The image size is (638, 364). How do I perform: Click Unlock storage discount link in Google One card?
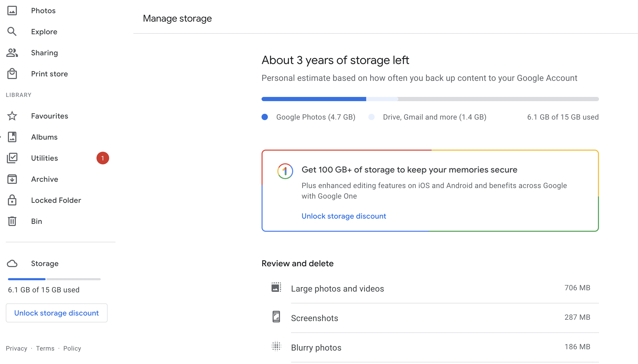[344, 216]
